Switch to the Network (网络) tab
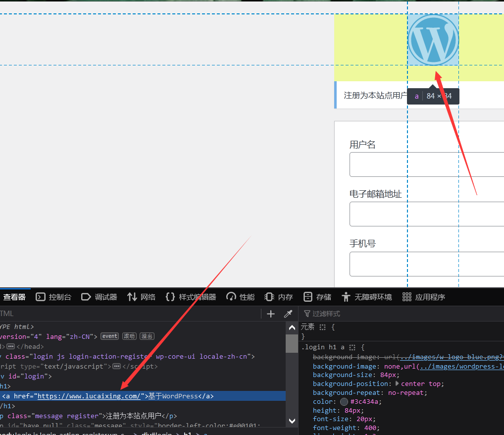Screen dimensions: 504x435 point(142,297)
